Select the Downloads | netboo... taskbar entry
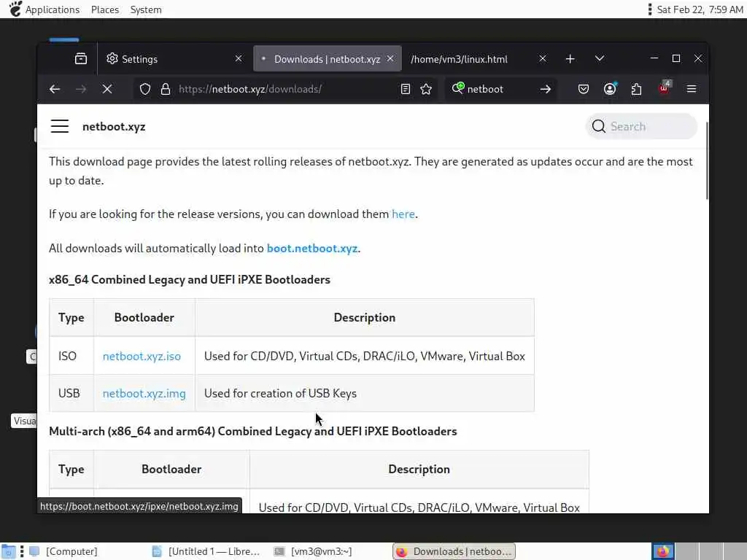 point(454,551)
